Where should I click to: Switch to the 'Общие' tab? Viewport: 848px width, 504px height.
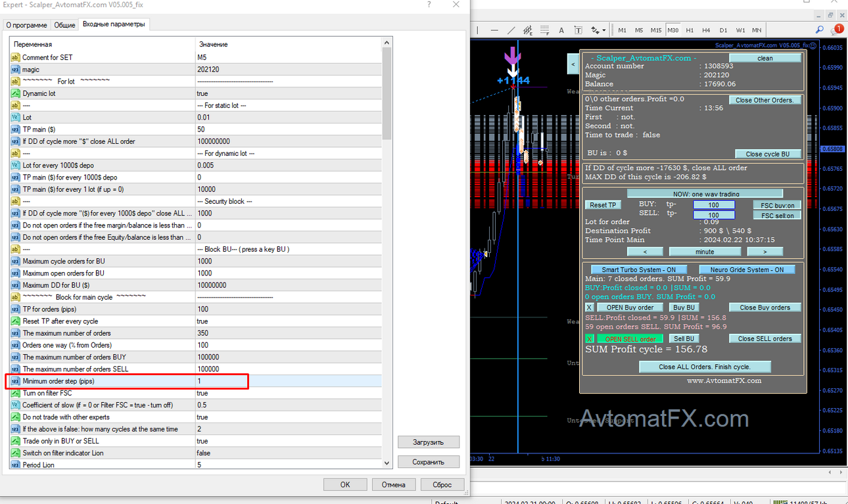[x=64, y=25]
